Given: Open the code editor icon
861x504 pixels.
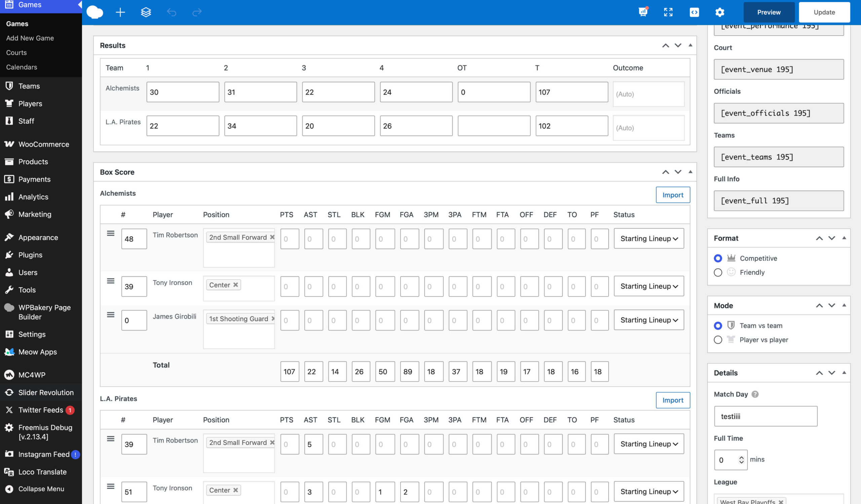Looking at the screenshot, I should pos(694,12).
